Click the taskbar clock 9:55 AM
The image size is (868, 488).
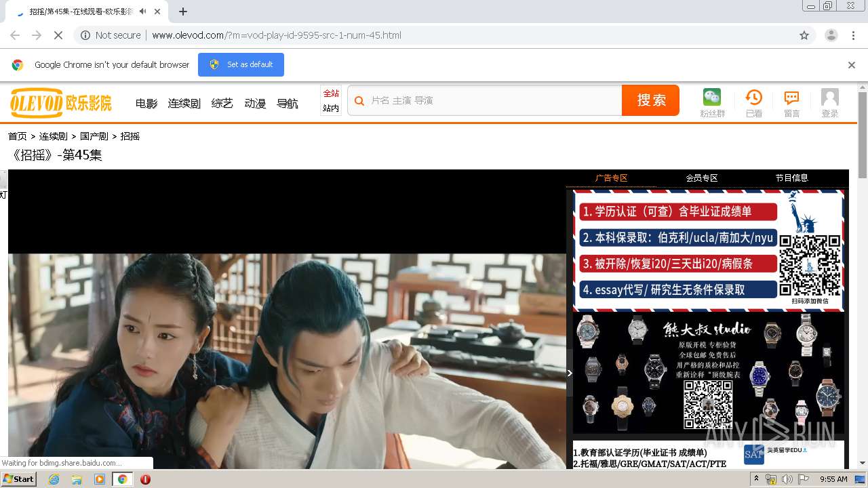click(833, 479)
